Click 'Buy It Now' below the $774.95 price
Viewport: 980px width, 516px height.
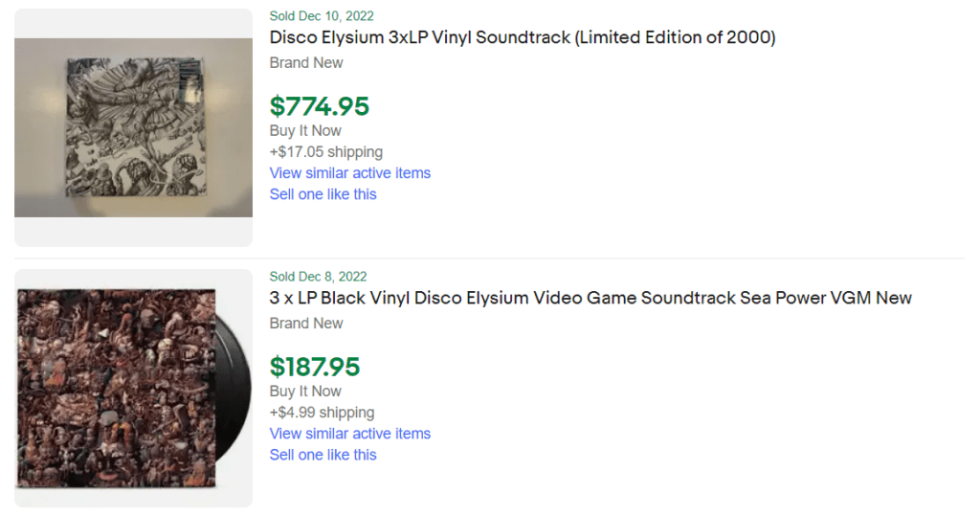point(305,131)
